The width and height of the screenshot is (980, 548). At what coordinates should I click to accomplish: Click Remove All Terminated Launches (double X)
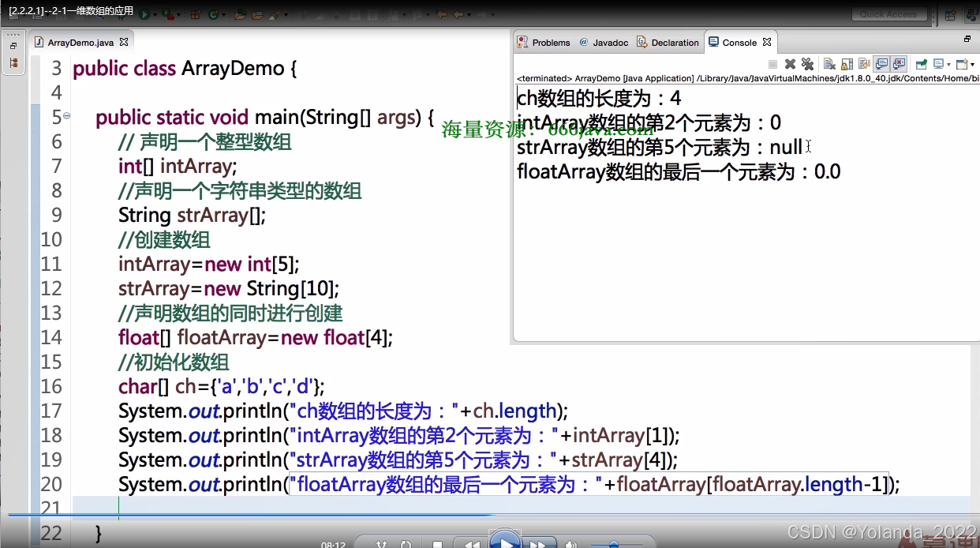tap(807, 65)
